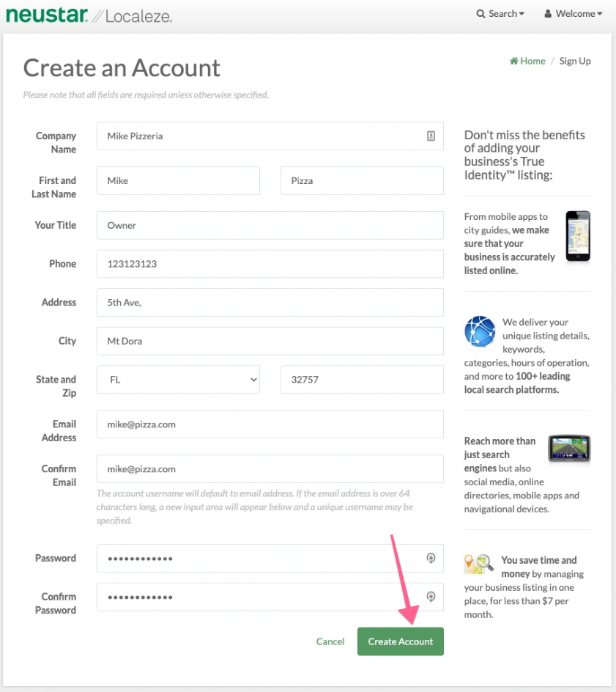Click the password manager icon in Password field
616x692 pixels.
(x=431, y=558)
